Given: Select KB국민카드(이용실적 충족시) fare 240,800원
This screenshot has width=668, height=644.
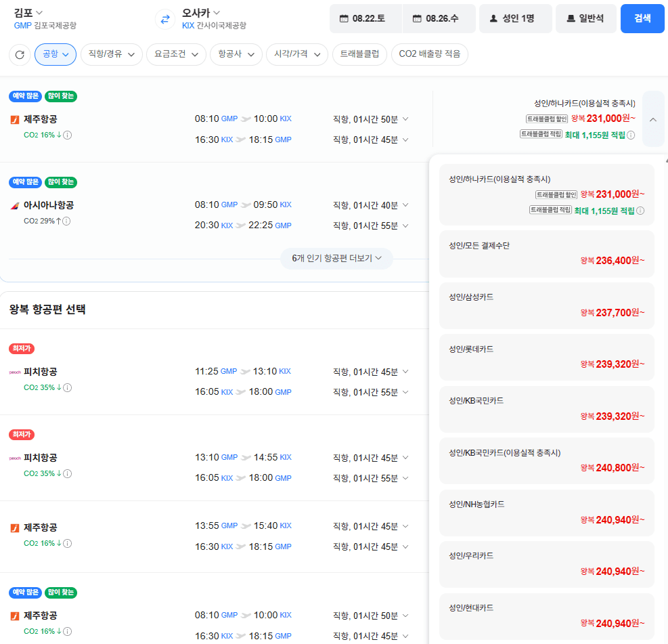Looking at the screenshot, I should 547,460.
